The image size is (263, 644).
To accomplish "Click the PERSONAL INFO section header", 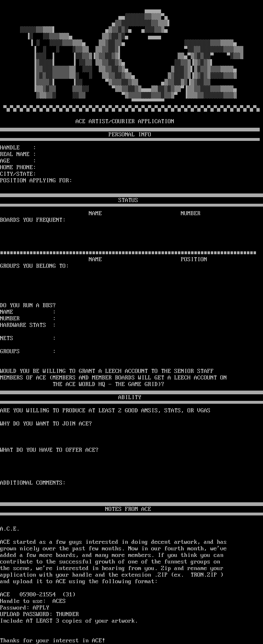I will tap(129, 134).
